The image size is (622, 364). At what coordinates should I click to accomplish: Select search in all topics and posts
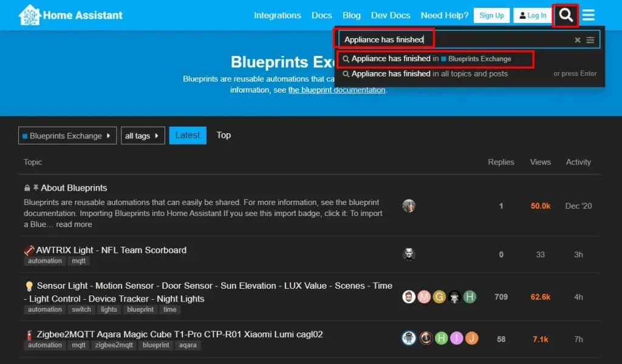tap(428, 74)
